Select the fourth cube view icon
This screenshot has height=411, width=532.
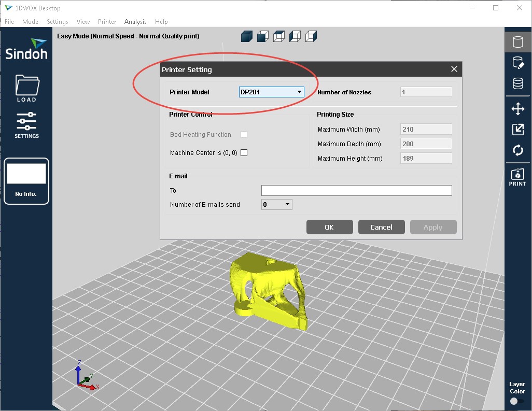(295, 36)
